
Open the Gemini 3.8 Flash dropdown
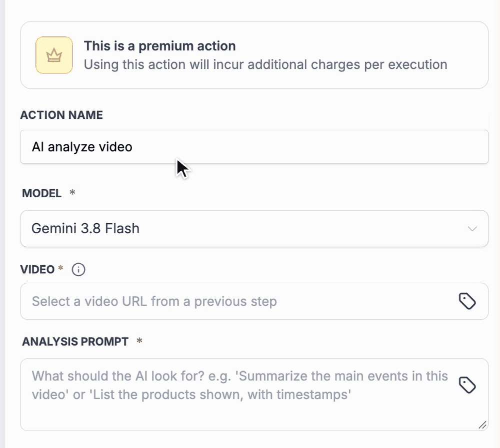(254, 228)
